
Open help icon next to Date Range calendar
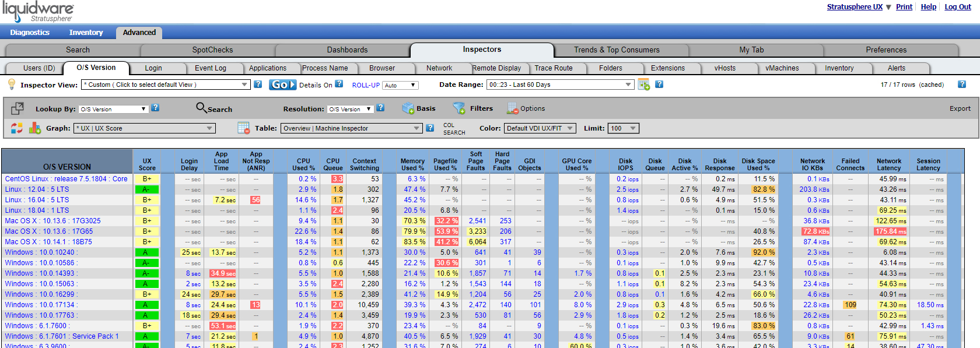pos(659,84)
